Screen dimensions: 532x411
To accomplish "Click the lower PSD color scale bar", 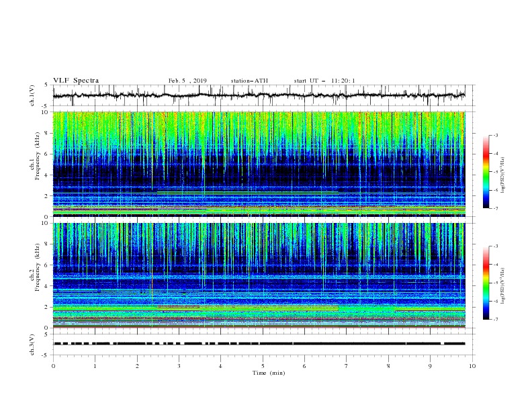I will [486, 283].
